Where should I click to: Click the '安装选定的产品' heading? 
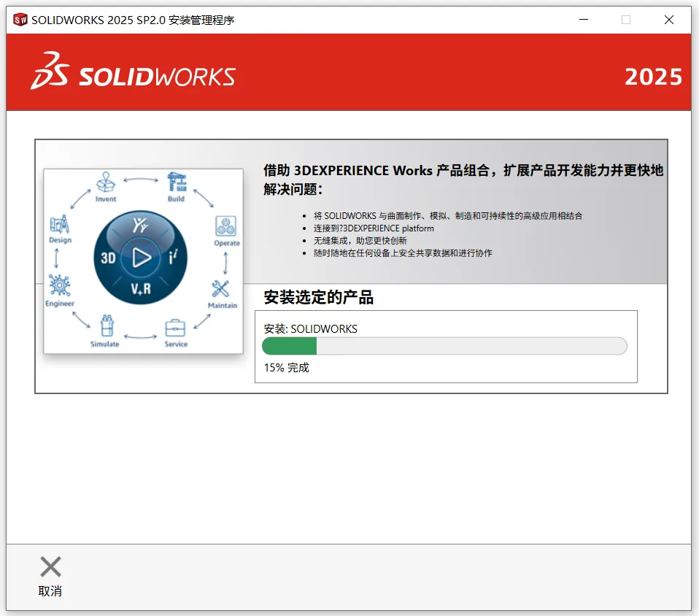(x=318, y=297)
